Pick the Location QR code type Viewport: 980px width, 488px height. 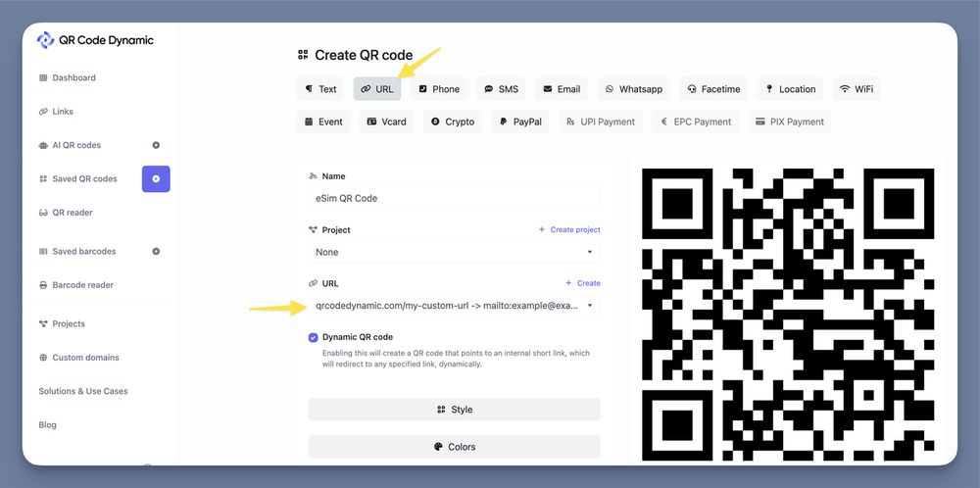tap(789, 89)
